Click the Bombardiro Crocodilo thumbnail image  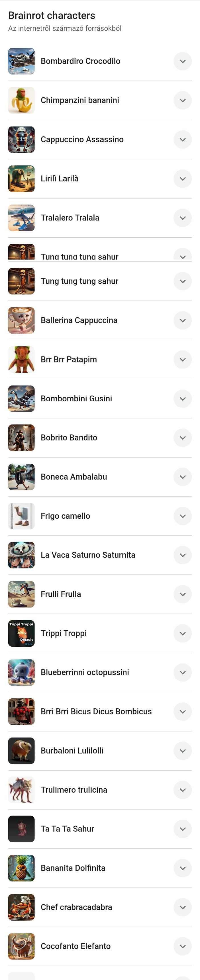coord(21,61)
